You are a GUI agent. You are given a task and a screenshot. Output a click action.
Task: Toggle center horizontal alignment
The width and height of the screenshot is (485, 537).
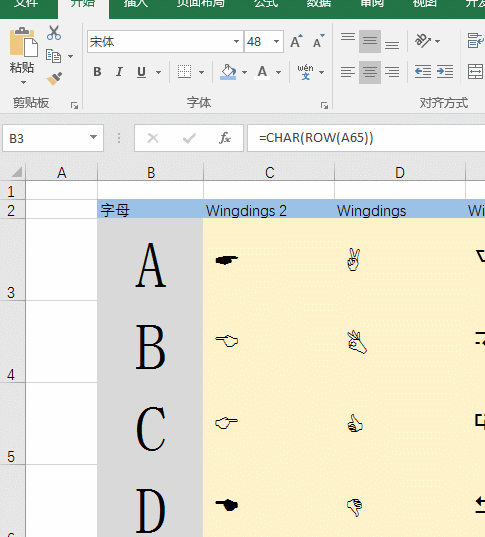pyautogui.click(x=370, y=72)
